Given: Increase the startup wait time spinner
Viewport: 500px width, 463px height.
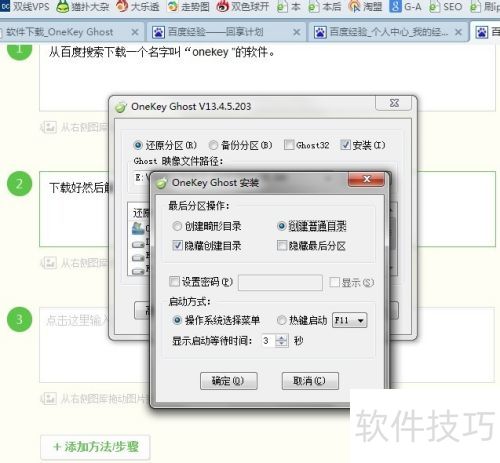Looking at the screenshot, I should (x=282, y=337).
